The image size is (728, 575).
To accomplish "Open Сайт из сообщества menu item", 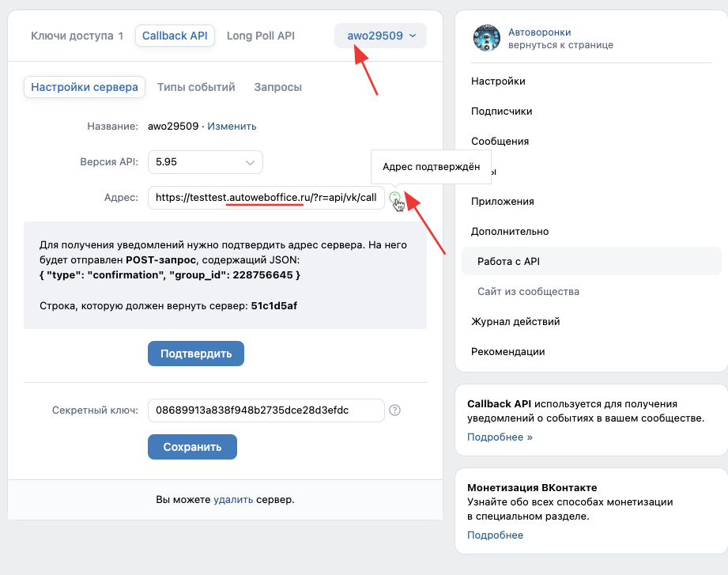I will [528, 292].
